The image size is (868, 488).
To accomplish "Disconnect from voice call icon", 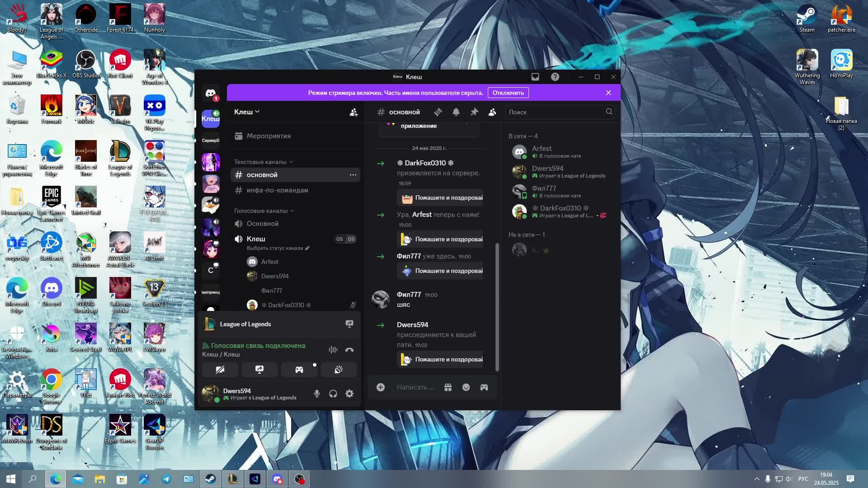I will 349,350.
